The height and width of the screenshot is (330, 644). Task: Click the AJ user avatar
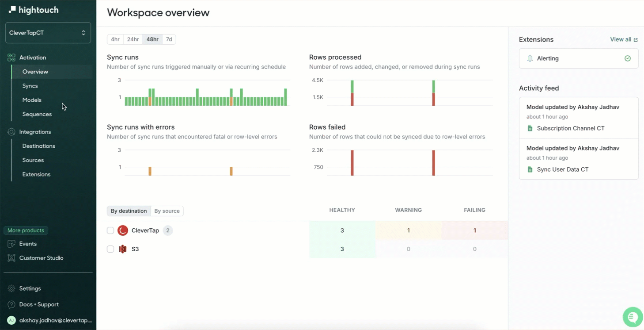click(x=11, y=320)
